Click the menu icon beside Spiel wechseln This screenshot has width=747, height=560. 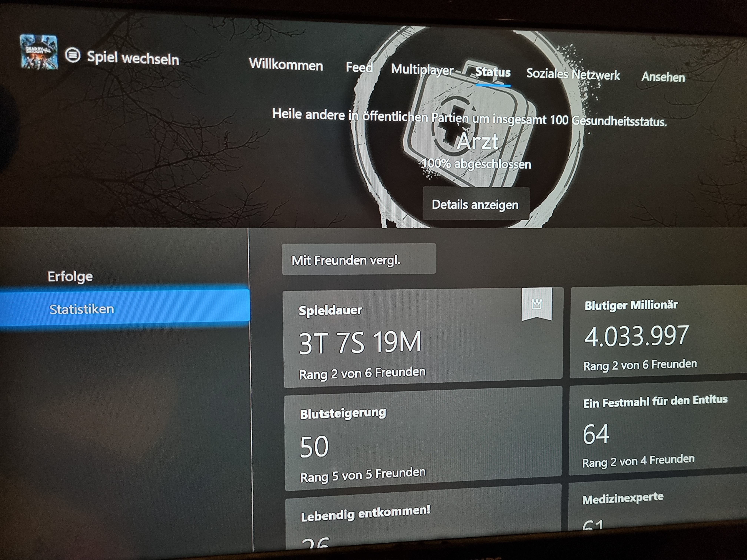click(x=73, y=55)
